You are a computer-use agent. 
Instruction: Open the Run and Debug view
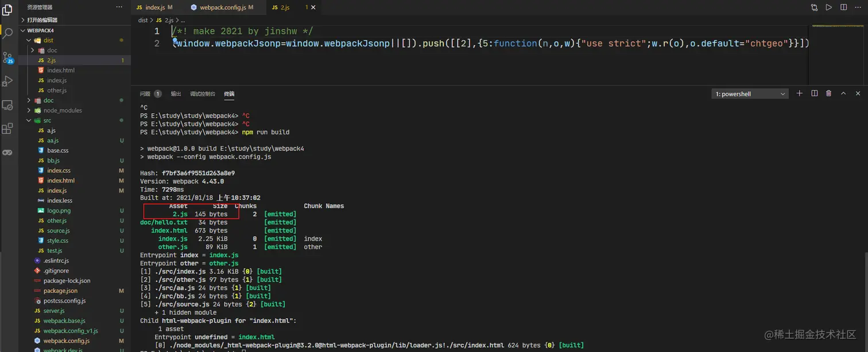7,81
